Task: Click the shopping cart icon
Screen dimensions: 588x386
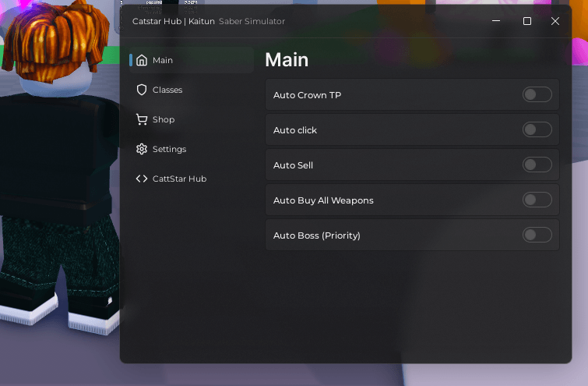Action: tap(142, 119)
